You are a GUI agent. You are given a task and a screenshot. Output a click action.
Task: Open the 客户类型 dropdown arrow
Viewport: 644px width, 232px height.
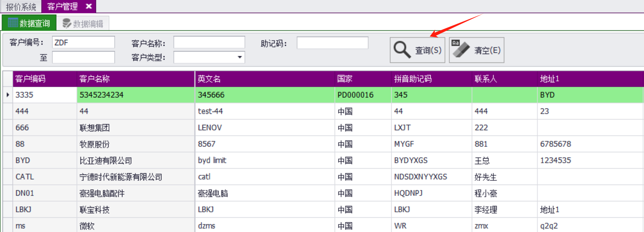click(x=240, y=57)
